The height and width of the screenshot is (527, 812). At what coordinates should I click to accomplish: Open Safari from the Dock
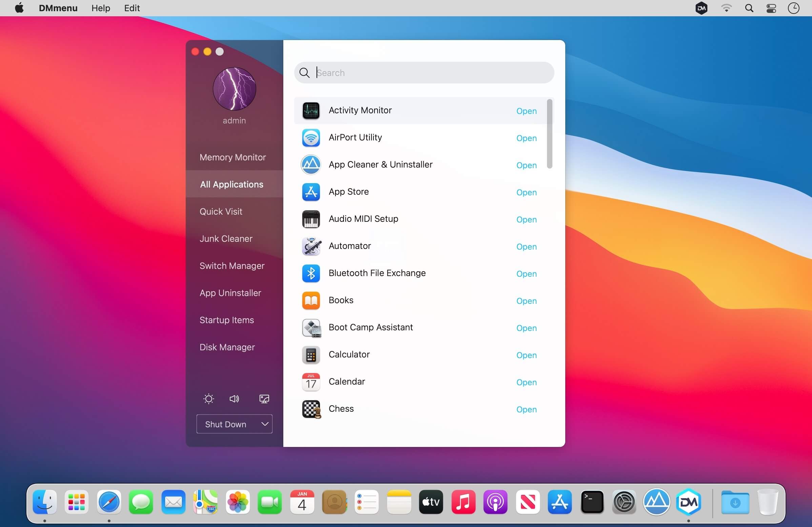click(x=109, y=502)
